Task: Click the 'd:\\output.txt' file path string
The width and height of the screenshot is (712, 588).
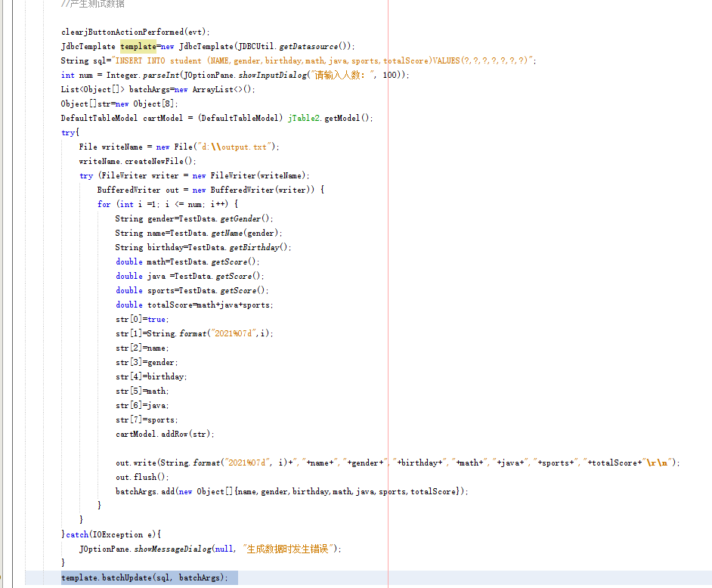Action: click(x=235, y=147)
